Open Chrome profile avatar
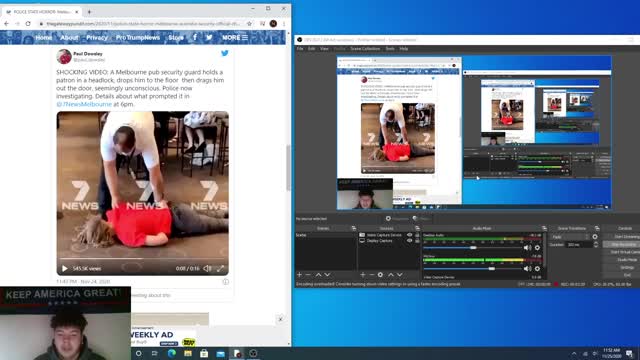Image resolution: width=640 pixels, height=360 pixels. pyautogui.click(x=273, y=24)
